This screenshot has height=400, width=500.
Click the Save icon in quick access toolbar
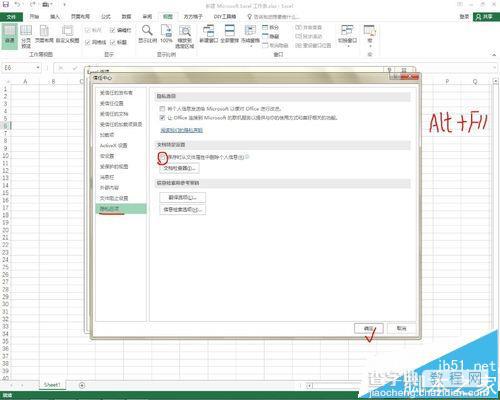6,5
